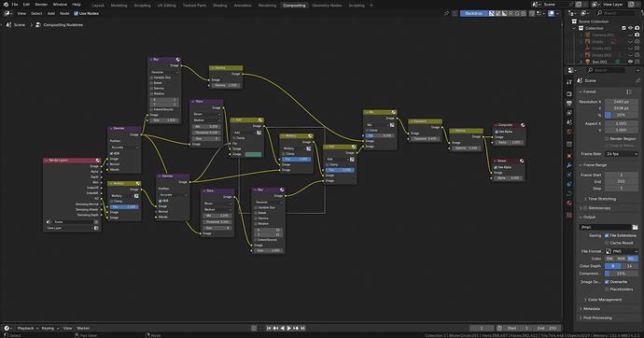Open the Object Constraints properties tab
Screen dimensions: 644x338
click(x=569, y=184)
